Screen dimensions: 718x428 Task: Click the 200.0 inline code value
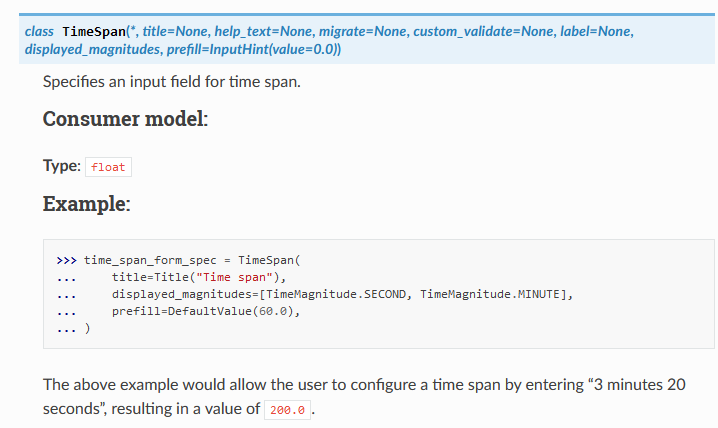290,411
